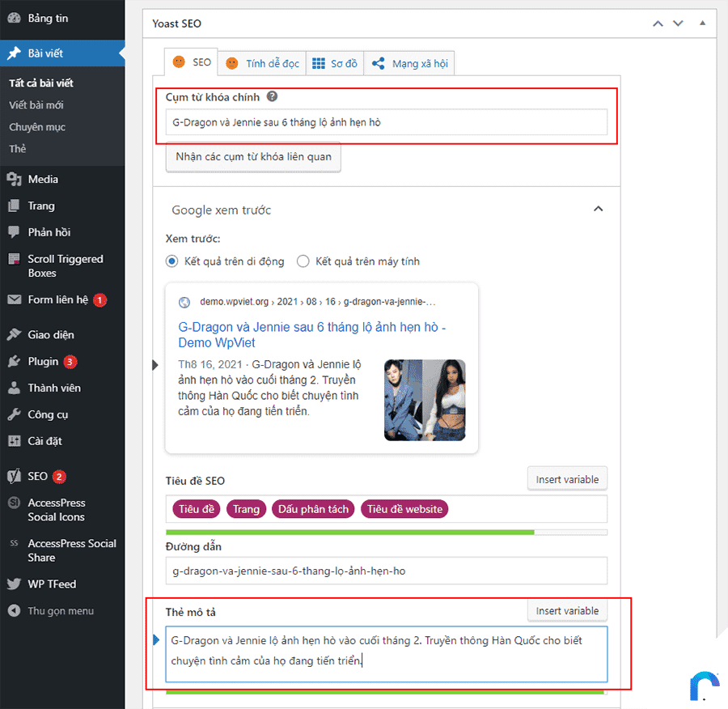Click the share icon on Mạng xã hội tab
Image resolution: width=728 pixels, height=709 pixels.
379,64
